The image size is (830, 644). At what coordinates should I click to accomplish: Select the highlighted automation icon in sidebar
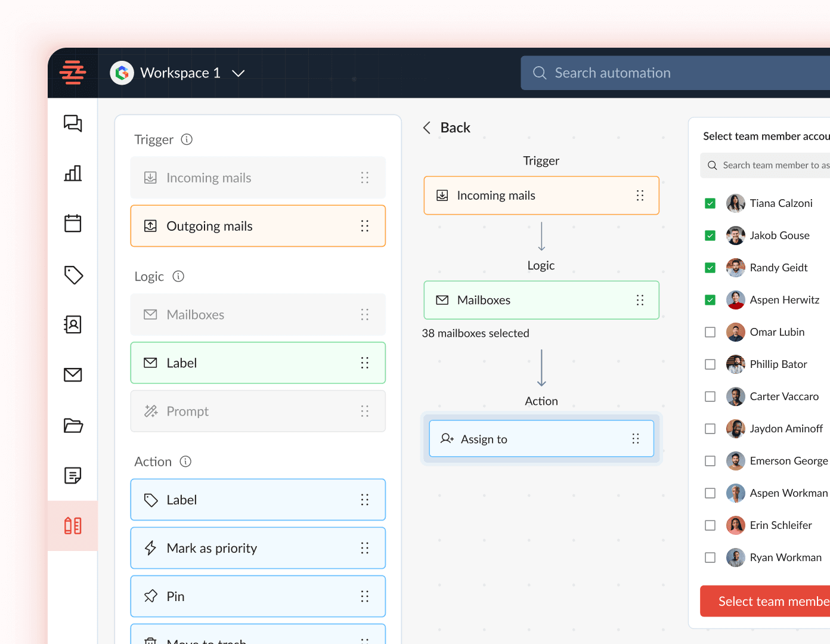73,526
